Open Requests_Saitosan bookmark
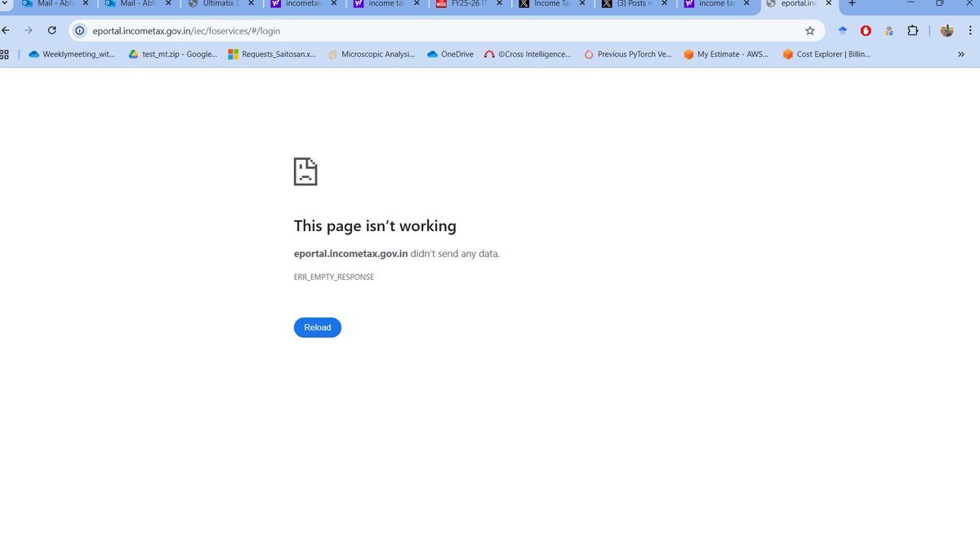 click(x=272, y=55)
